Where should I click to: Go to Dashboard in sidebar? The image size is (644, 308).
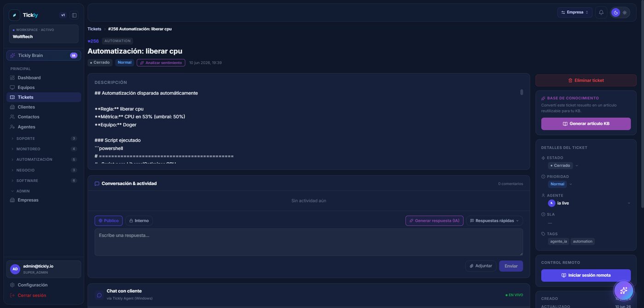click(x=44, y=78)
